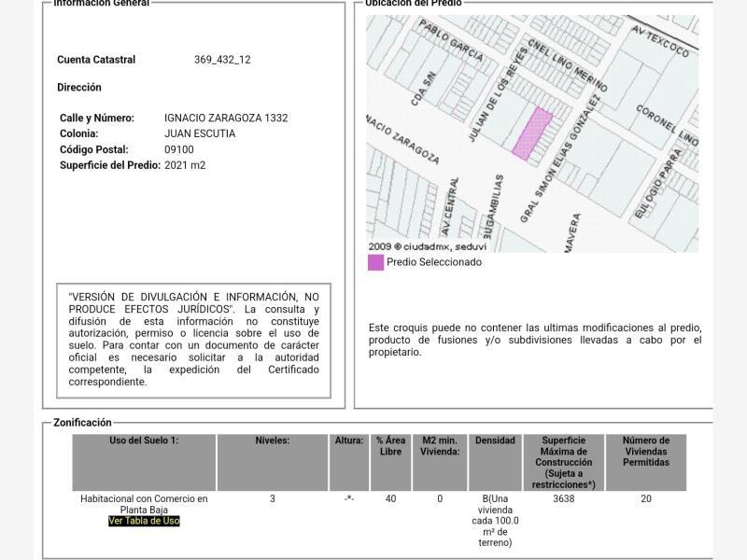Image resolution: width=747 pixels, height=560 pixels.
Task: Click the Número de Viviendas Permitidas header
Action: coord(646,462)
